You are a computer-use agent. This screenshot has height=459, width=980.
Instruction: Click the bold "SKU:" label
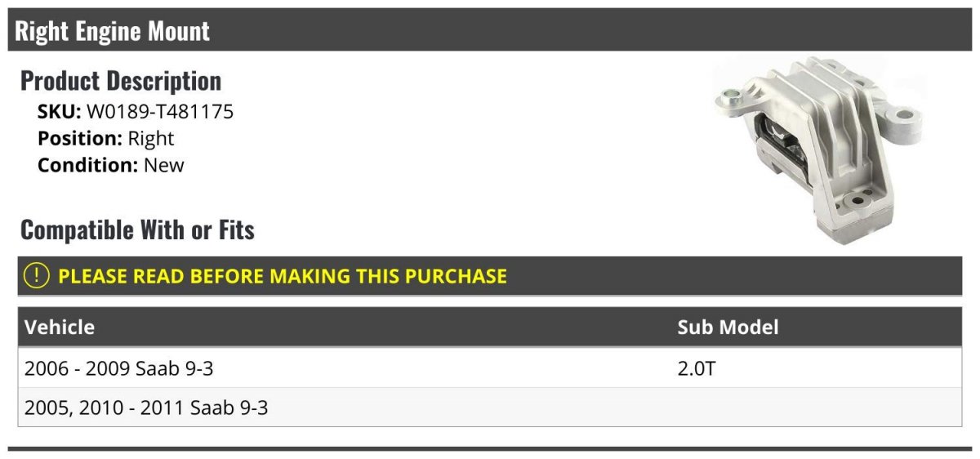point(59,112)
